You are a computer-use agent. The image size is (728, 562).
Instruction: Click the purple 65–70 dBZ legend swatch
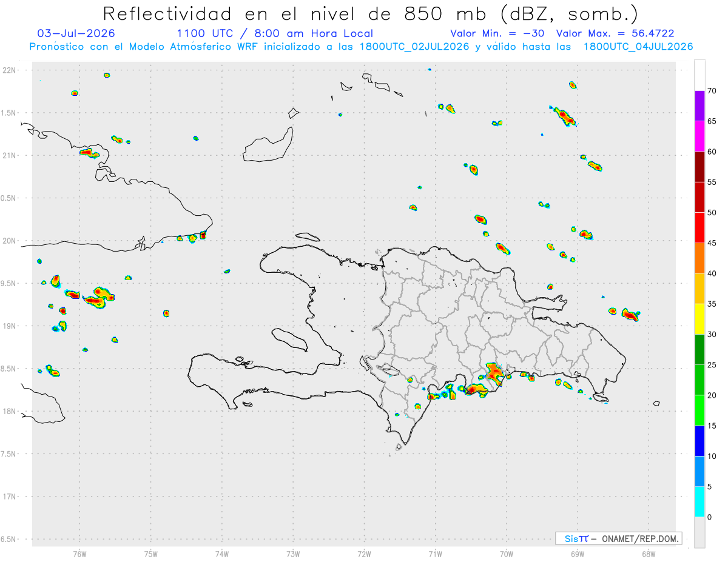(699, 106)
